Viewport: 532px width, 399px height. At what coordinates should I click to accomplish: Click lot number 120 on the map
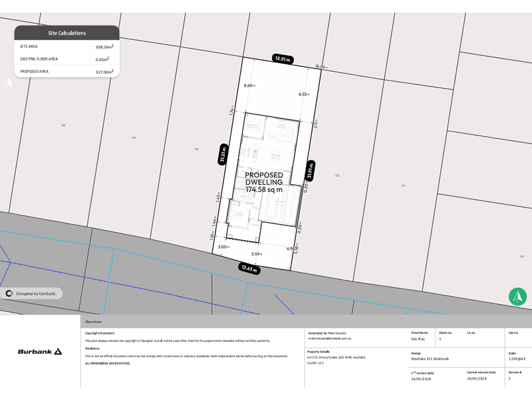point(522,257)
